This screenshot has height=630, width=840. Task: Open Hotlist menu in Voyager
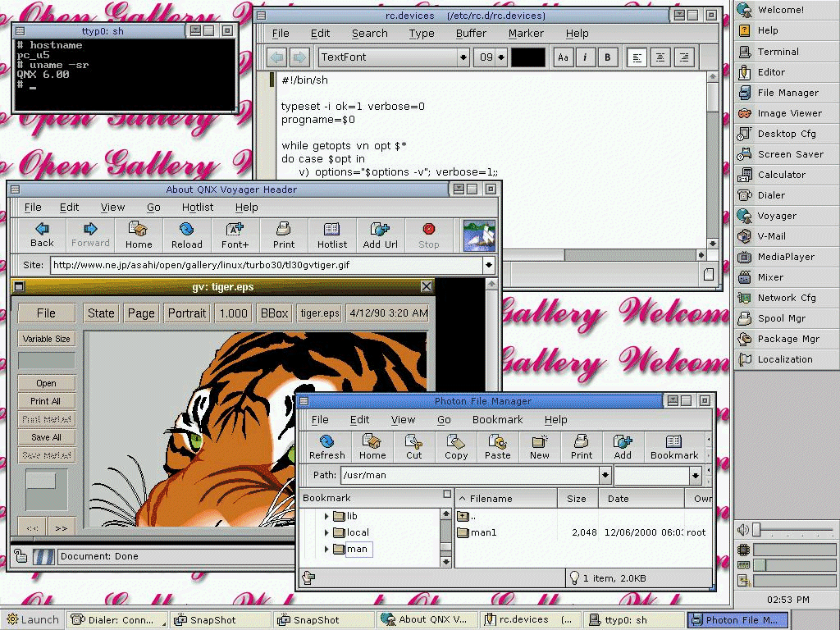pyautogui.click(x=198, y=208)
